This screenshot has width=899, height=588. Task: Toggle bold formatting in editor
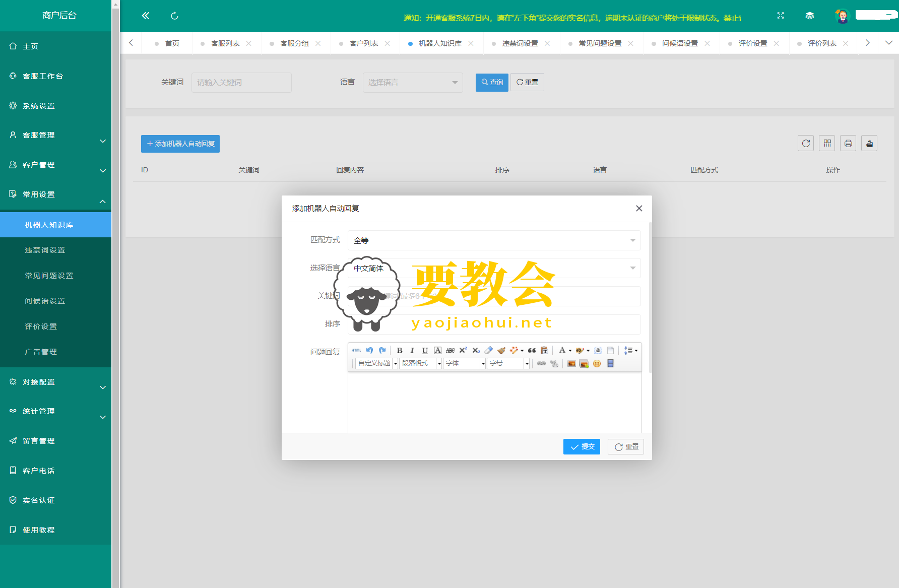400,350
